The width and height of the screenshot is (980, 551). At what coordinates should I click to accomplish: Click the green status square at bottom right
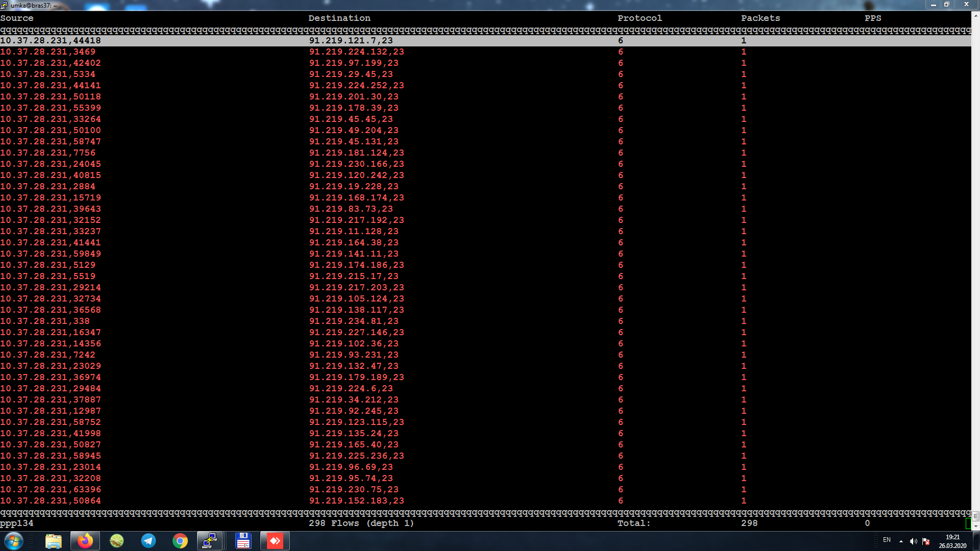point(968,523)
